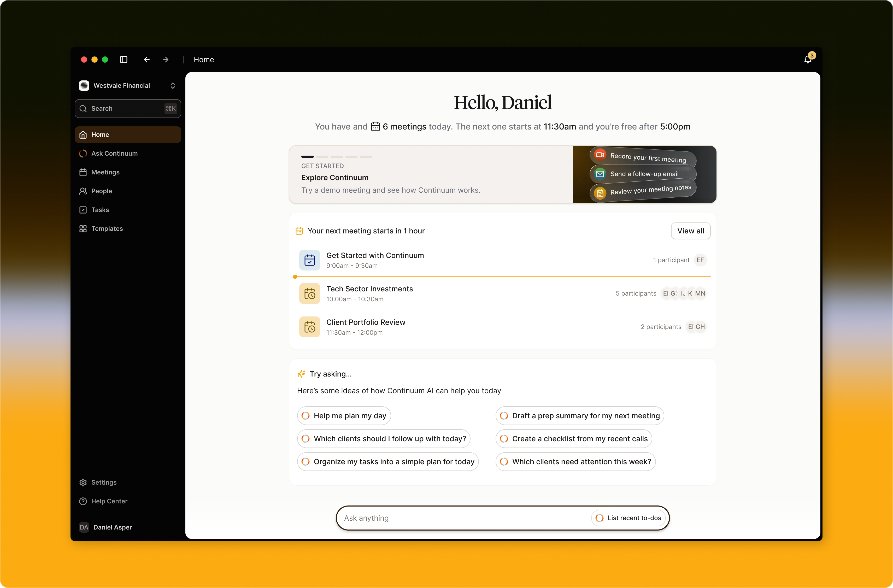Open Ask Continuum from sidebar
893x588 pixels.
114,154
